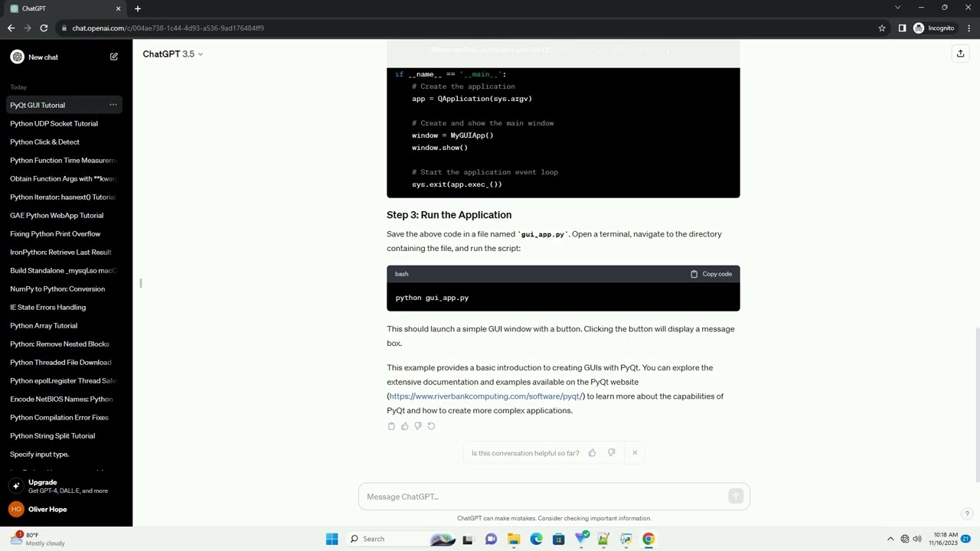The width and height of the screenshot is (980, 551).
Task: Thumbs down in conversation helpful prompt
Action: [x=611, y=453]
